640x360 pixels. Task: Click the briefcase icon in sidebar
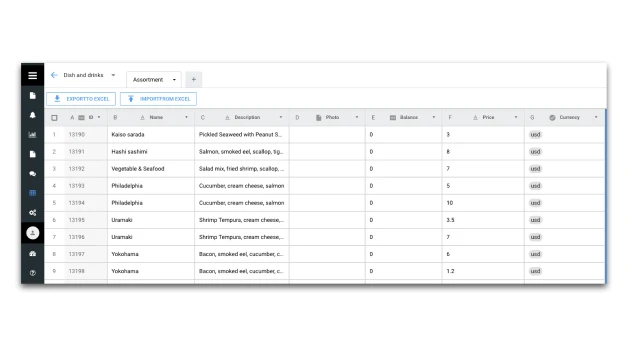tap(33, 253)
